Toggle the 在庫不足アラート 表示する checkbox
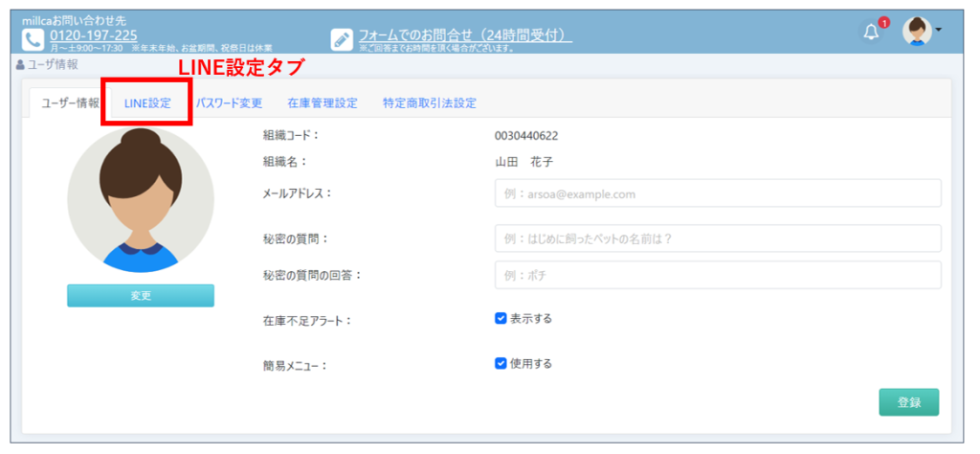This screenshot has width=980, height=454. (x=501, y=319)
